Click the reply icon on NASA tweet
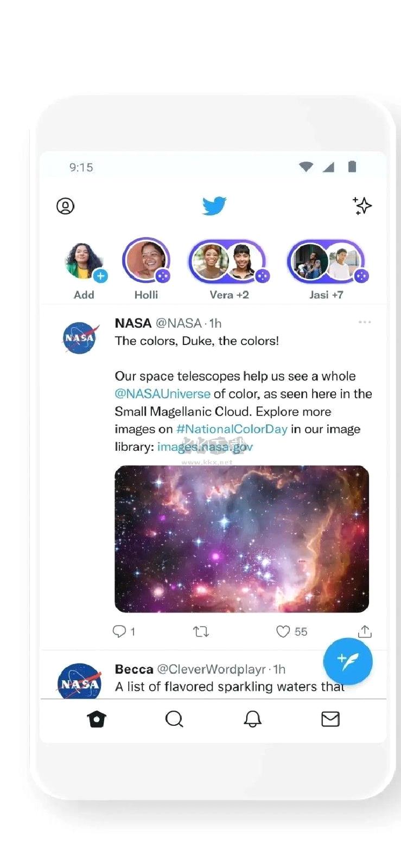The height and width of the screenshot is (868, 401). pyautogui.click(x=119, y=631)
